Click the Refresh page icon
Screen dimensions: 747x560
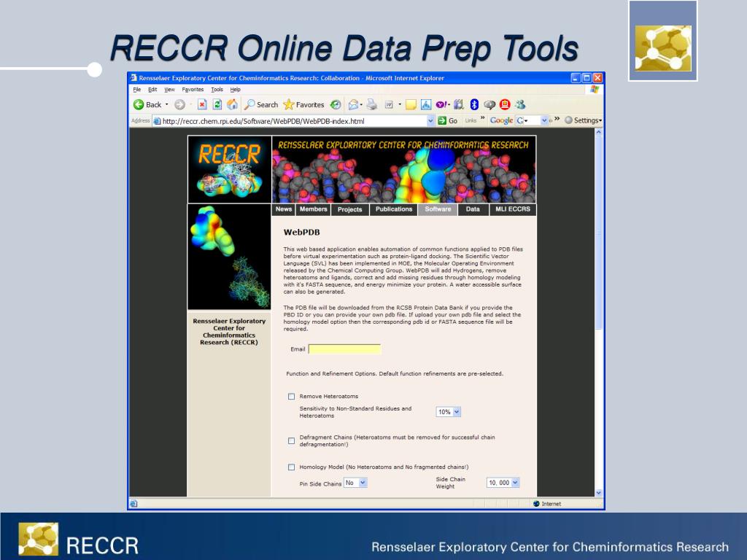tap(217, 104)
